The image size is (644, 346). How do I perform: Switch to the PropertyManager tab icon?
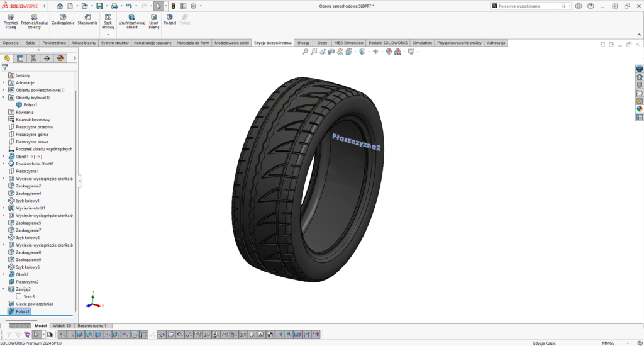19,59
